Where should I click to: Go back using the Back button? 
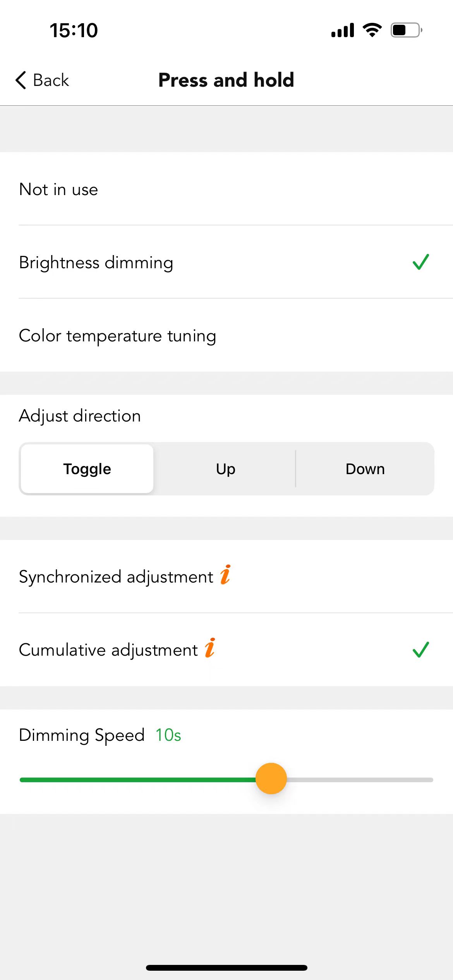click(x=42, y=80)
